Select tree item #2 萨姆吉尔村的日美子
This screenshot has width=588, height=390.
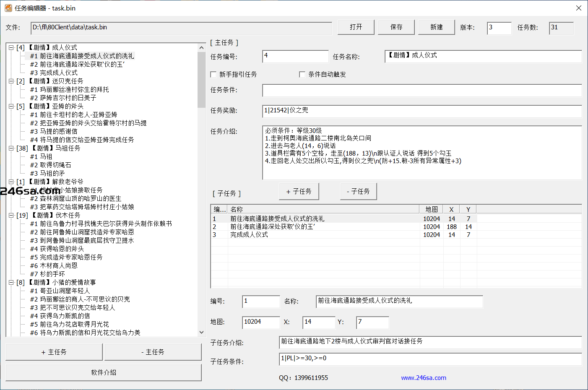63,98
